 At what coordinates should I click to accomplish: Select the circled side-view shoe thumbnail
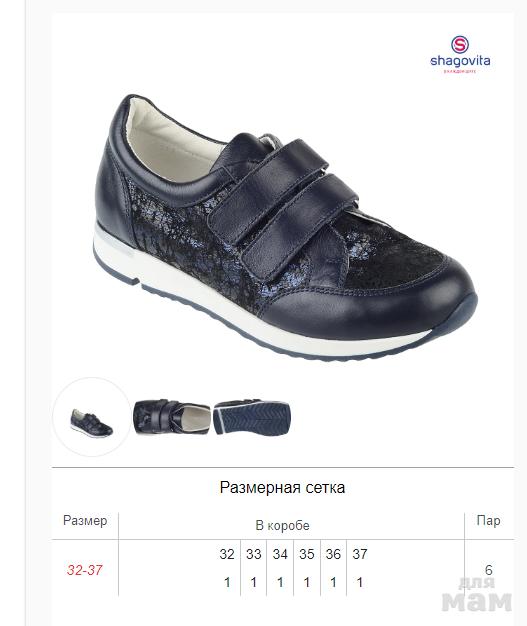92,417
